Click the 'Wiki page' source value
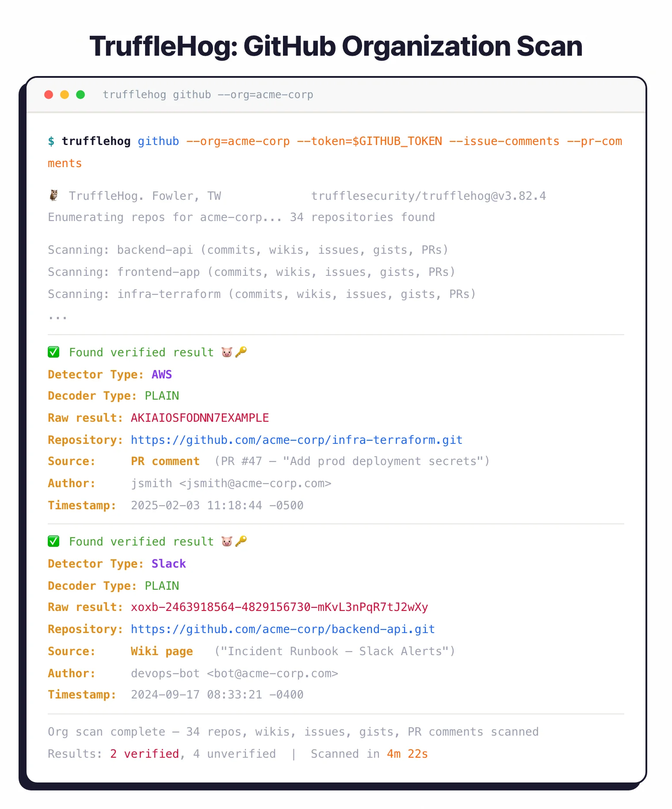The image size is (672, 809). tap(162, 651)
